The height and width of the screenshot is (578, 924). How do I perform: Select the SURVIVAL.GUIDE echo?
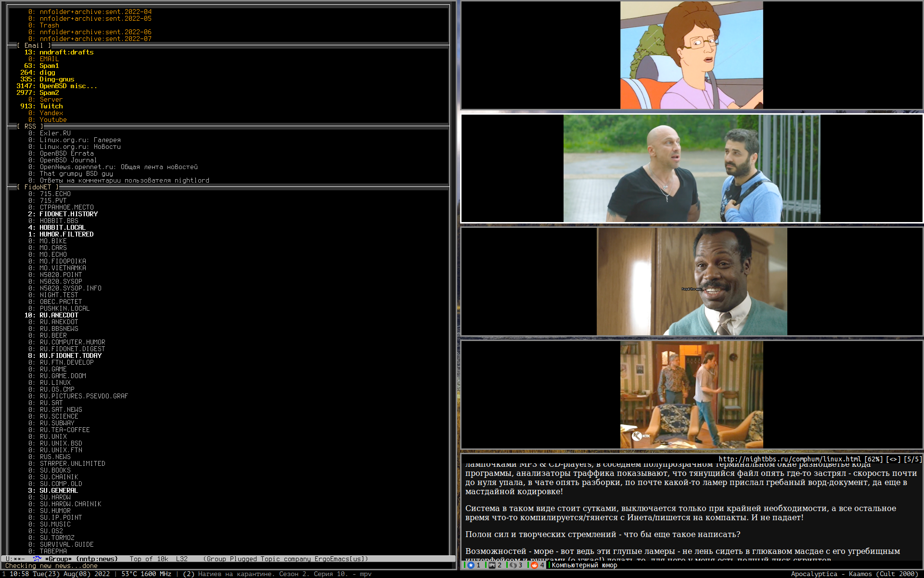click(66, 544)
